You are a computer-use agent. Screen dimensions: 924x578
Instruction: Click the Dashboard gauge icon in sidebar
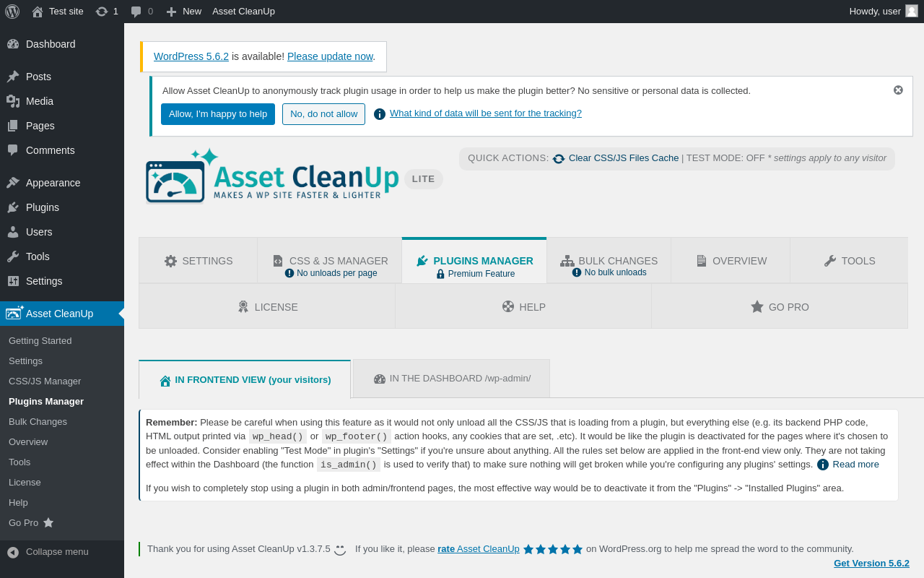tap(13, 44)
